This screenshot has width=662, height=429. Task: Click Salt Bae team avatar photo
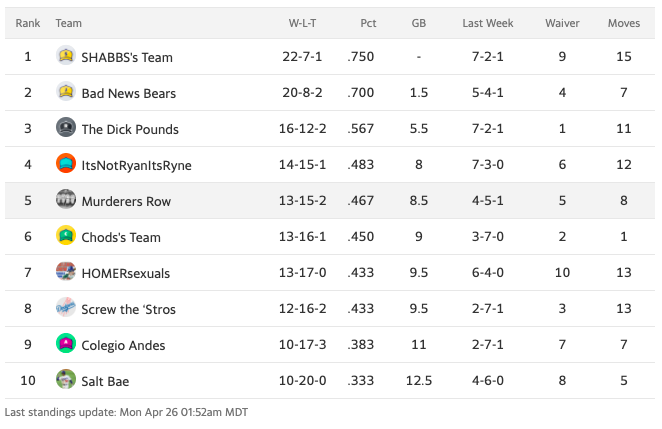click(66, 380)
